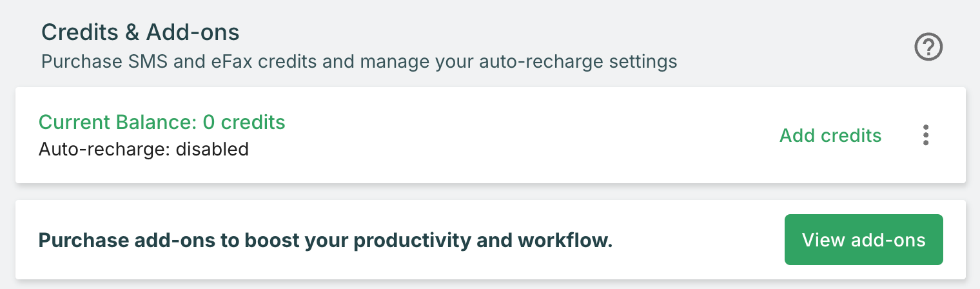Click the 0 credits balance value
The width and height of the screenshot is (980, 289).
pos(244,121)
